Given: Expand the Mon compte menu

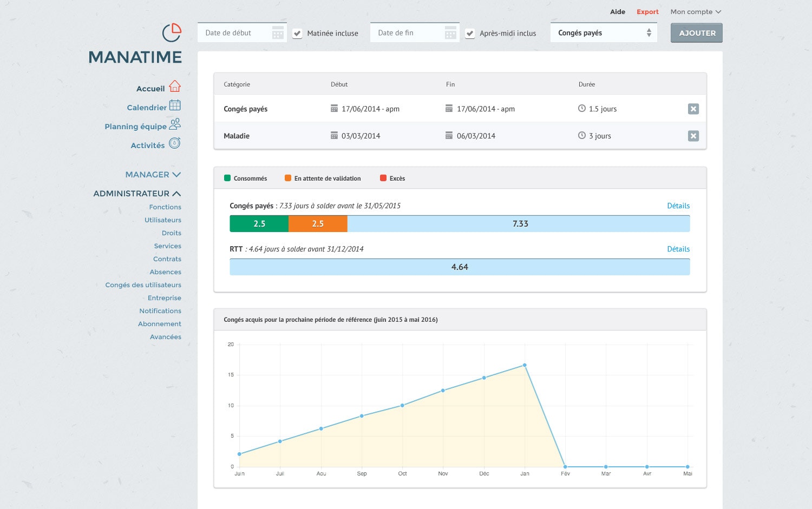Looking at the screenshot, I should point(696,12).
